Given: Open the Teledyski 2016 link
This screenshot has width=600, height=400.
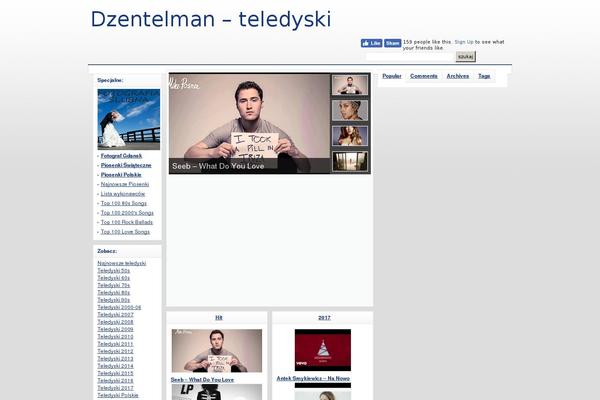Looking at the screenshot, I should pos(115,381).
